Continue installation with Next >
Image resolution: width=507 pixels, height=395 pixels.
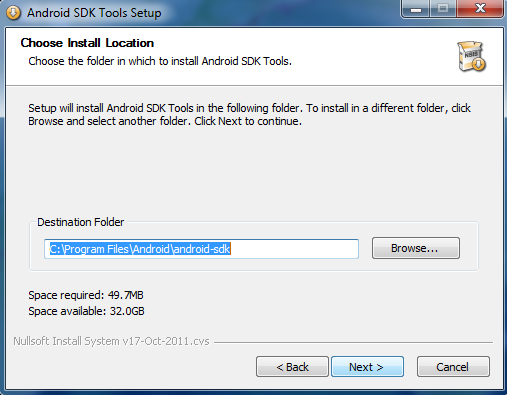pyautogui.click(x=367, y=367)
